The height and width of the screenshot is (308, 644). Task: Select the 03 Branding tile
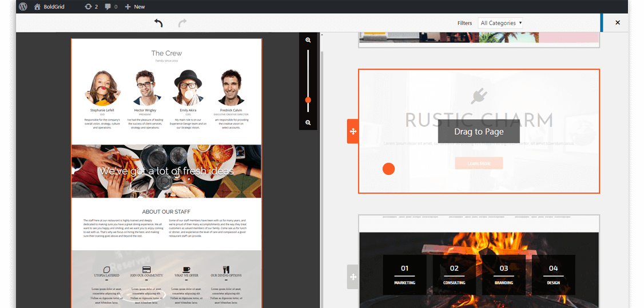(x=504, y=275)
